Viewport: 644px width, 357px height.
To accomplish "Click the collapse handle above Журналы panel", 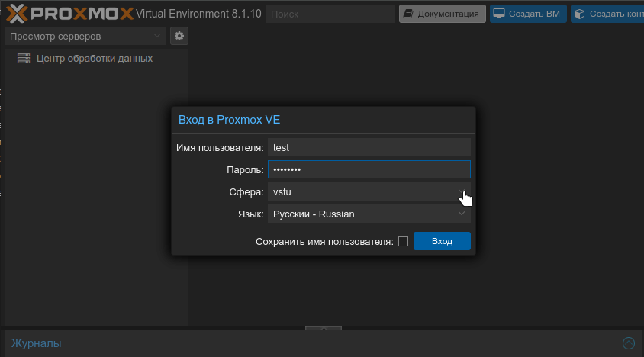I will (324, 328).
